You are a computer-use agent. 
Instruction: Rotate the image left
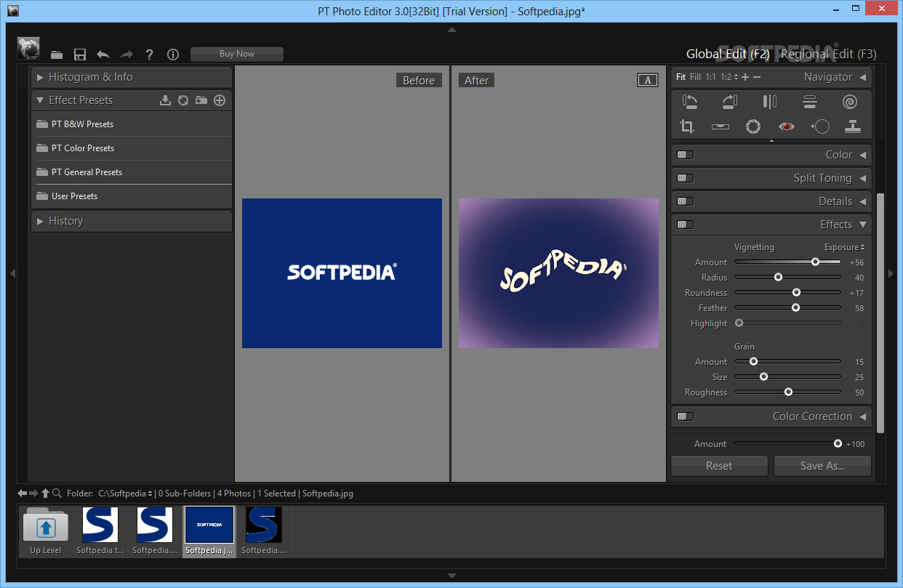point(689,102)
